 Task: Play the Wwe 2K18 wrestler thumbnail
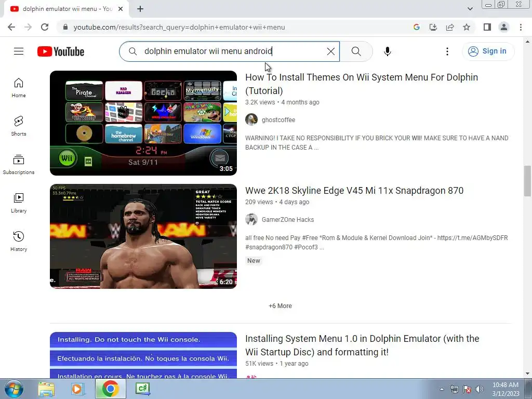click(143, 236)
